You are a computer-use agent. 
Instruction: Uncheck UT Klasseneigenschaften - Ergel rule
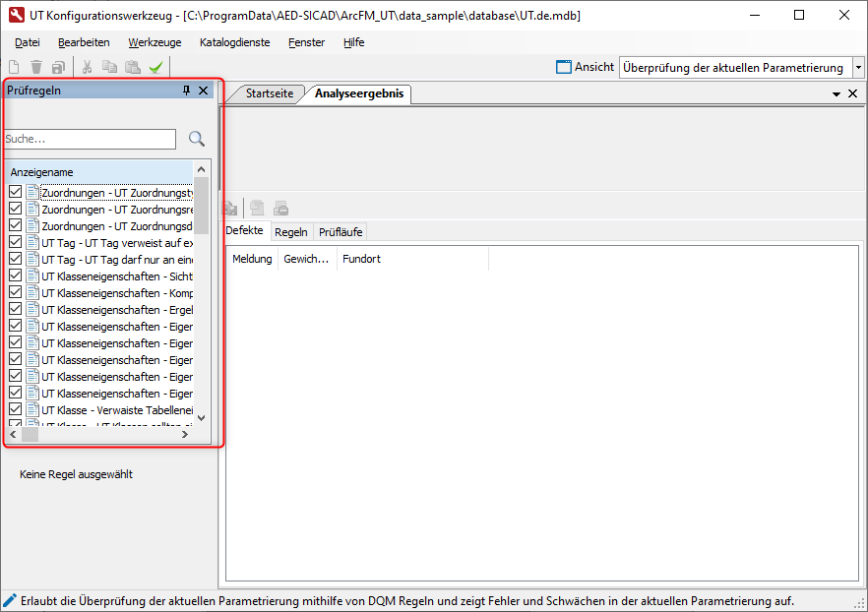16,308
